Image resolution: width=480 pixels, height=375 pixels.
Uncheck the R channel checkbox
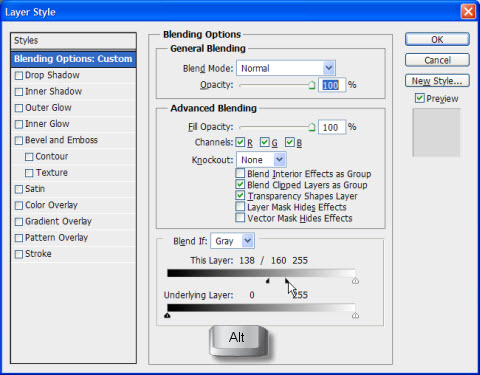coord(240,142)
